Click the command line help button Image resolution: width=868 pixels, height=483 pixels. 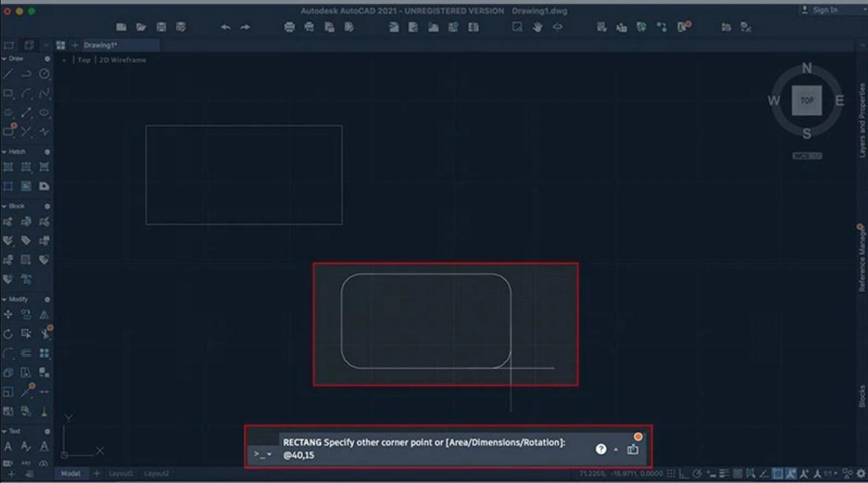pyautogui.click(x=601, y=449)
